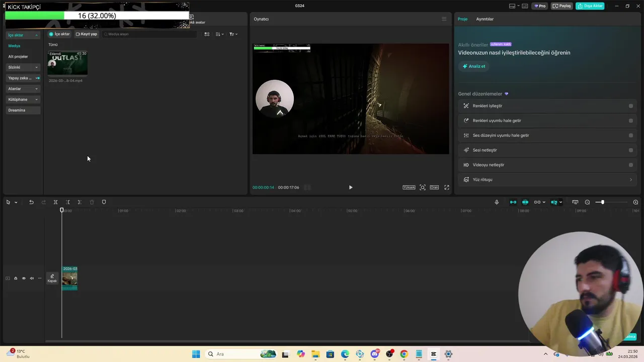Viewport: 644px width, 362px height.
Task: Expand the Yüz rötuşu row
Action: click(x=547, y=179)
